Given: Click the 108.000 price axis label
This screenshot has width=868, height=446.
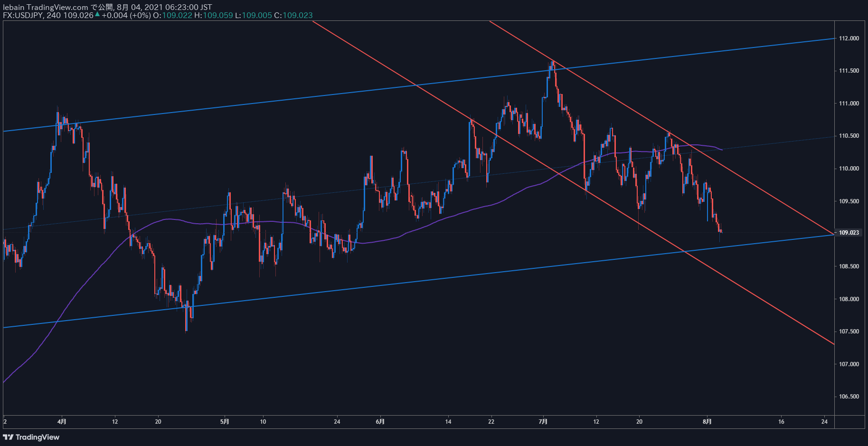Looking at the screenshot, I should [x=849, y=299].
